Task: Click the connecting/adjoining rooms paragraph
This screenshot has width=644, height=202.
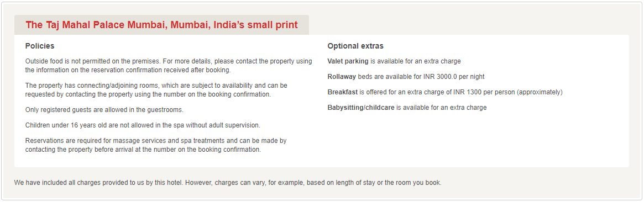Action: (x=156, y=90)
